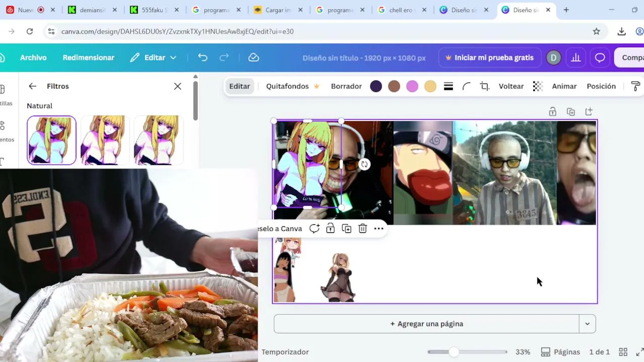
Task: Click the Filtros panel scrollbar
Action: click(x=196, y=101)
